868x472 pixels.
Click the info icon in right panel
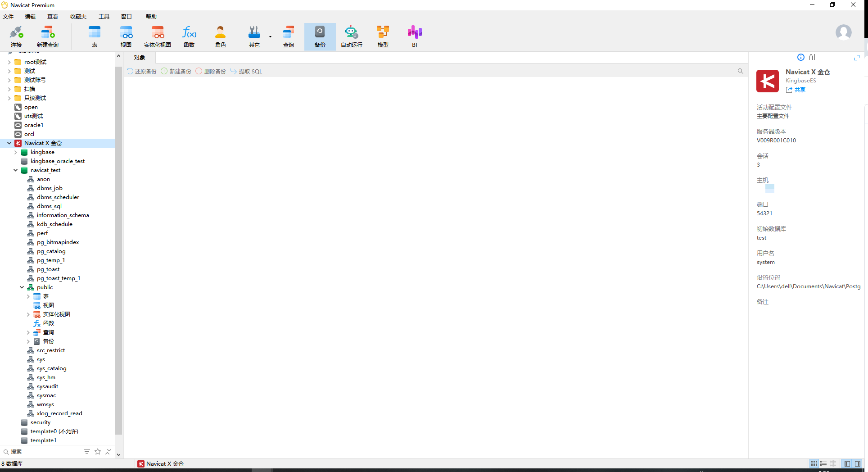pyautogui.click(x=801, y=57)
